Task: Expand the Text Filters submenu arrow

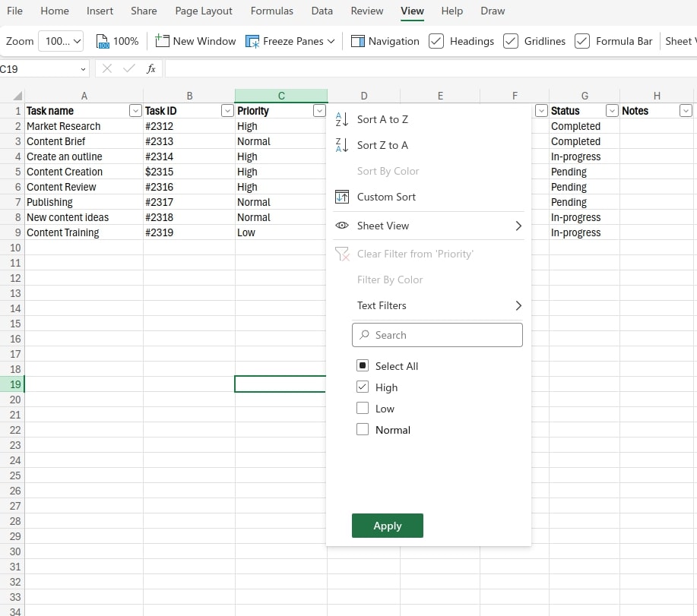Action: (x=518, y=305)
